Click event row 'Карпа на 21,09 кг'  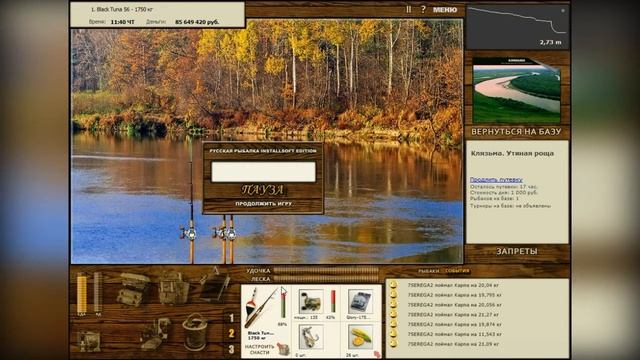pyautogui.click(x=453, y=344)
